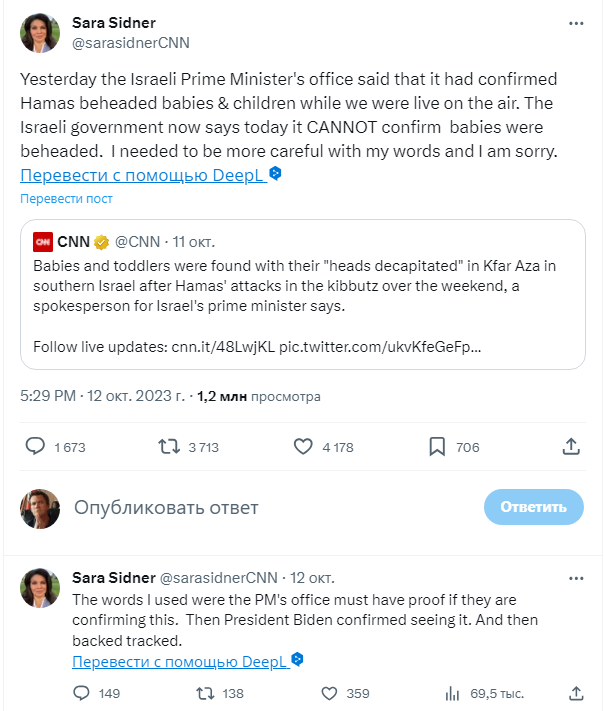Click the Перевести пост link

click(67, 199)
